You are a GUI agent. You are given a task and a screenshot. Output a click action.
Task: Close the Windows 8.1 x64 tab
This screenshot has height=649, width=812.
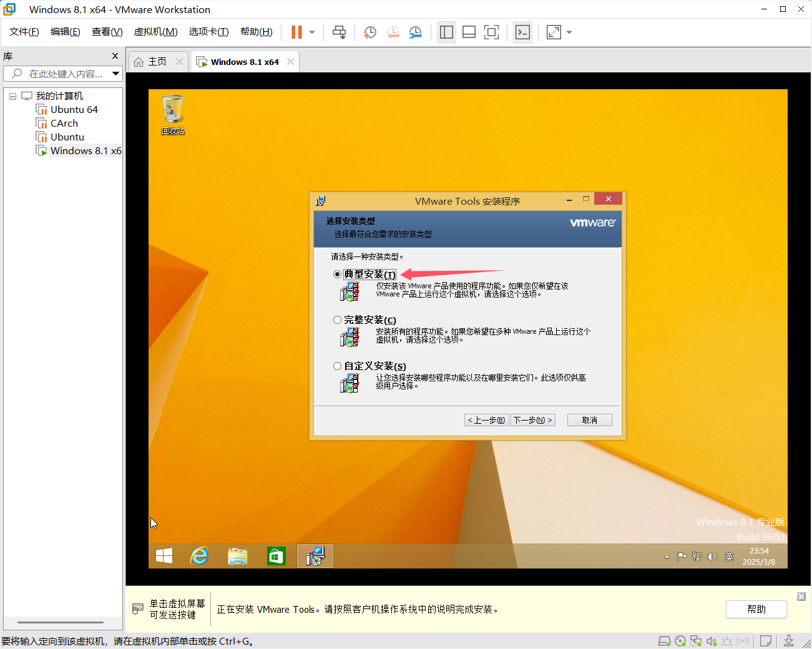290,61
